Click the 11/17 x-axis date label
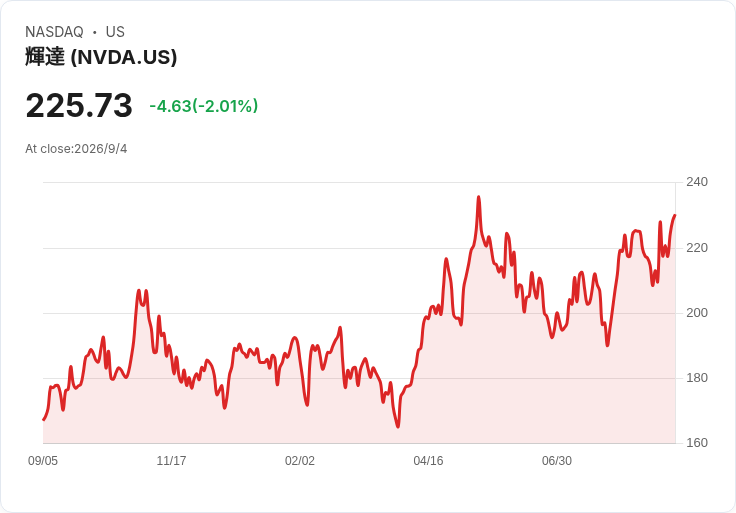This screenshot has height=513, width=736. [171, 461]
